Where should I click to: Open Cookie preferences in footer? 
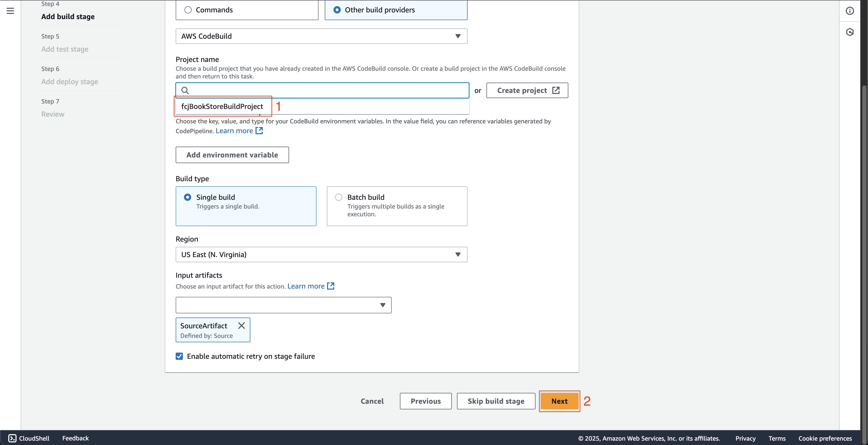pyautogui.click(x=825, y=438)
